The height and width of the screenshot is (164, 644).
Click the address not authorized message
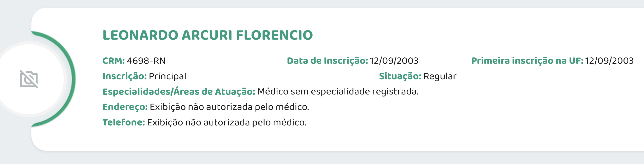[229, 107]
